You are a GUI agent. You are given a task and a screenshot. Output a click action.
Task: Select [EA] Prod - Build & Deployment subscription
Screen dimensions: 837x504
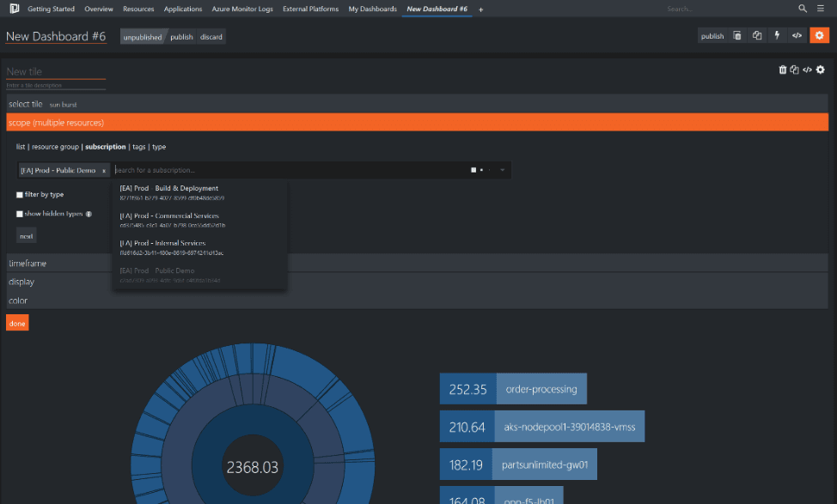pos(199,192)
